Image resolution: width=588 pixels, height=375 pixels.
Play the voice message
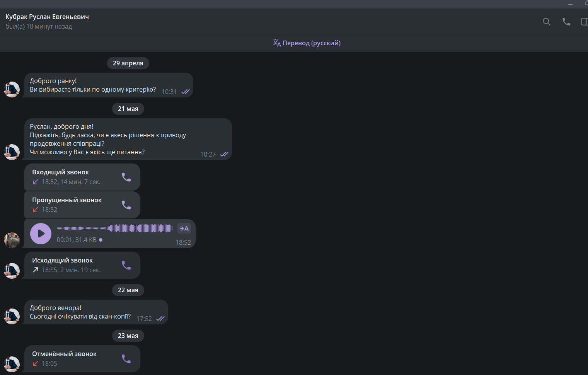41,234
